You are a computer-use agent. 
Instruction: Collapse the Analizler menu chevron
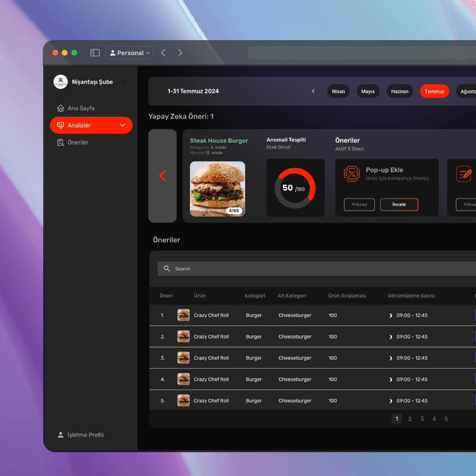[x=123, y=126]
